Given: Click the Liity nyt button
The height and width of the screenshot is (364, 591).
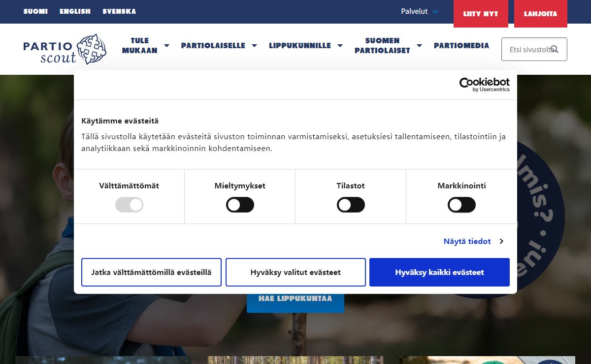Looking at the screenshot, I should (481, 14).
